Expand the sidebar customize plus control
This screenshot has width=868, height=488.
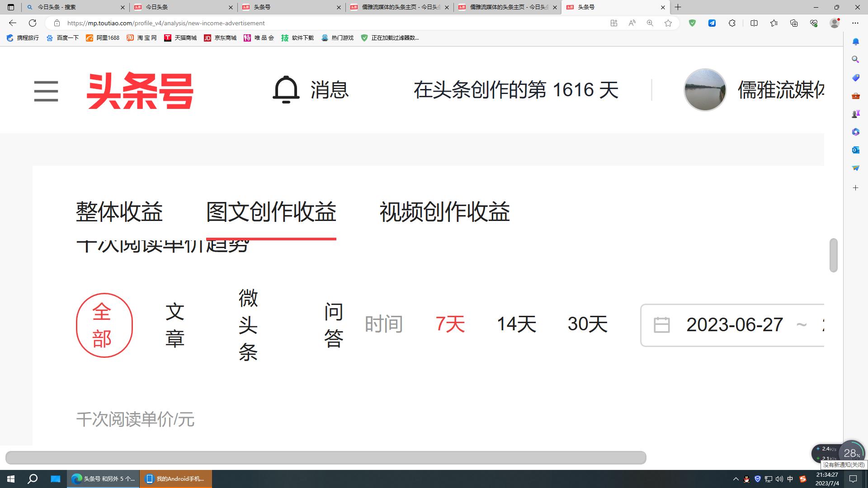[x=855, y=188]
